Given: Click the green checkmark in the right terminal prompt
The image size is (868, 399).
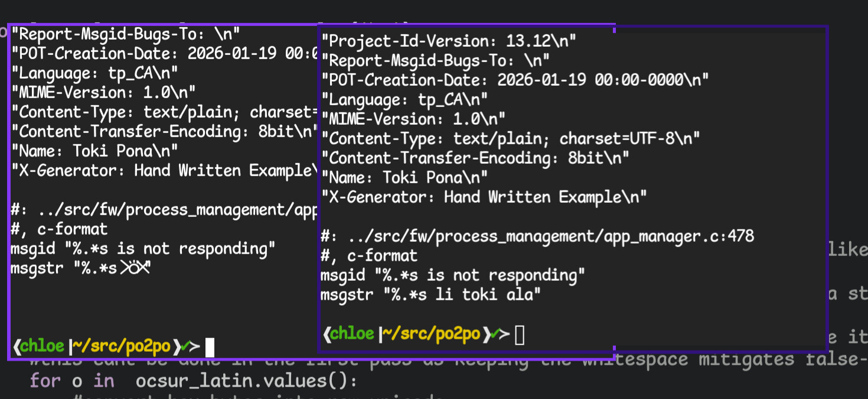Looking at the screenshot, I should (x=495, y=334).
